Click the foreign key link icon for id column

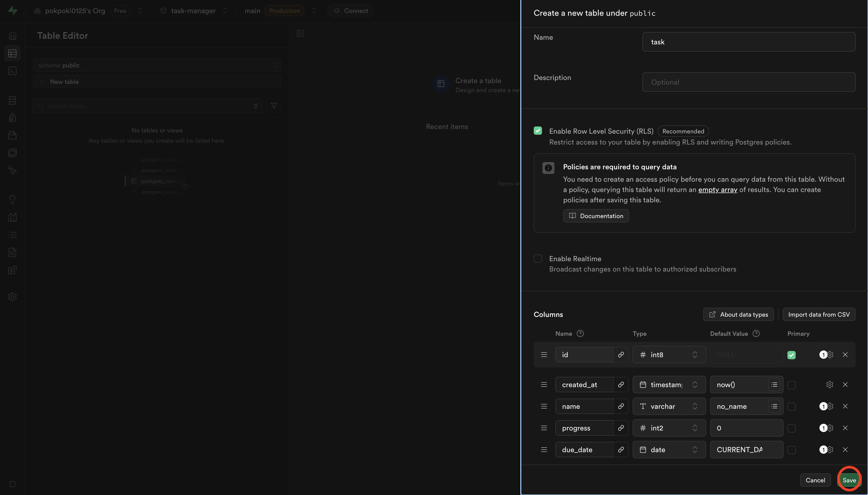(x=621, y=355)
